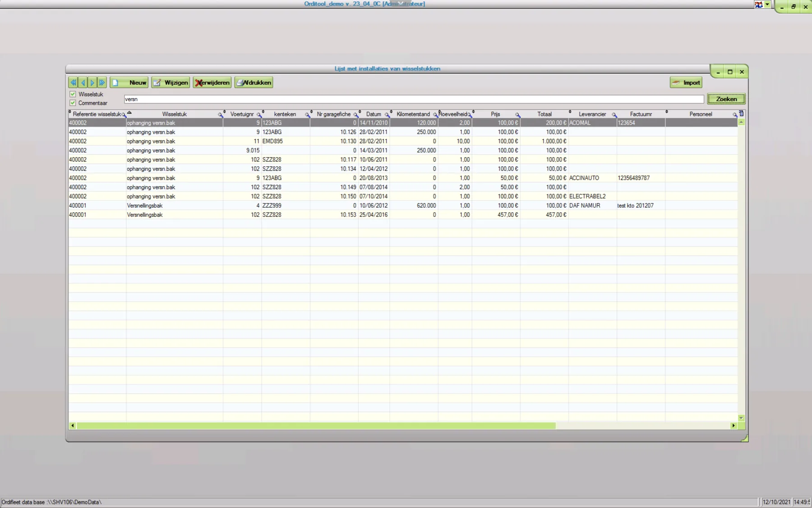Click ascending sort triangle beside Referentie wisselstuk
812x508 pixels.
coord(129,112)
